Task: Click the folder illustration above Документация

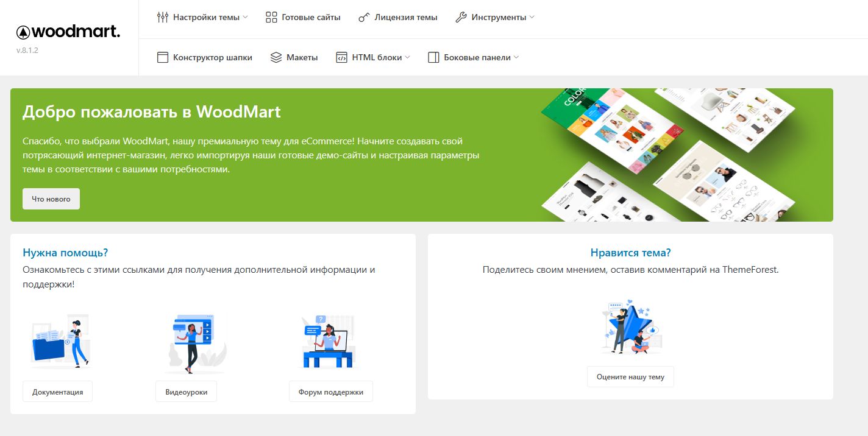Action: point(60,341)
